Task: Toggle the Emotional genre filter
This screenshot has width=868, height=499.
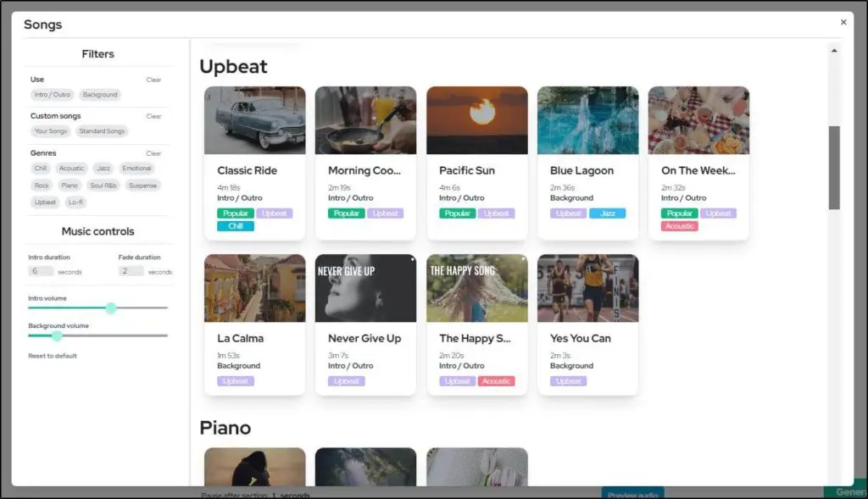Action: click(136, 168)
